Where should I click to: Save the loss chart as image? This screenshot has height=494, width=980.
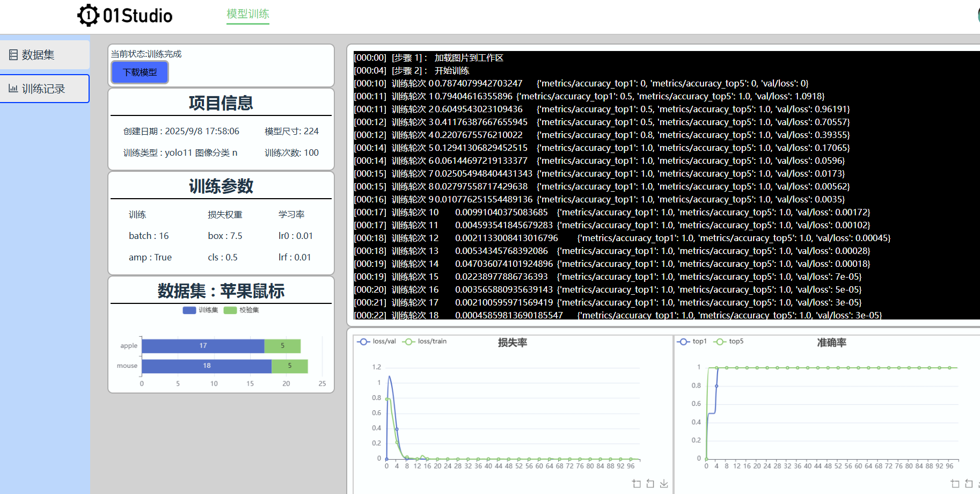664,483
